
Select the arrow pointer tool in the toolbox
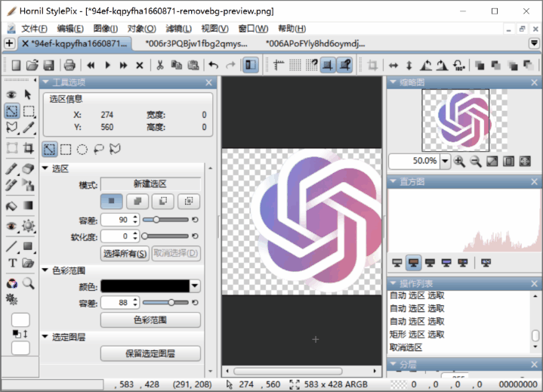click(28, 94)
